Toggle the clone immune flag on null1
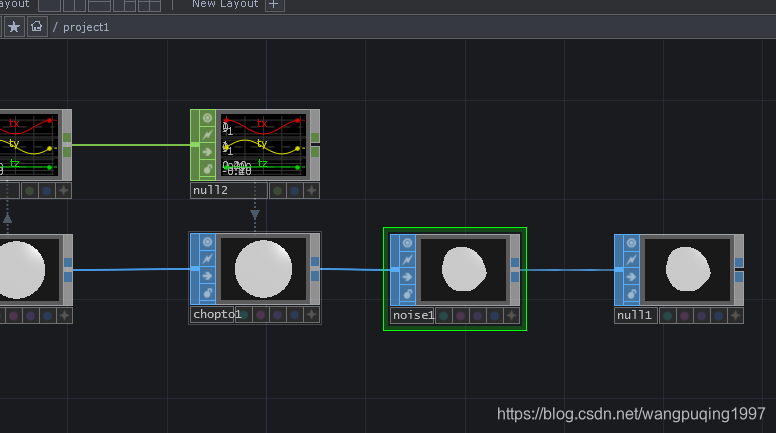Image resolution: width=776 pixels, height=433 pixels. point(631,259)
